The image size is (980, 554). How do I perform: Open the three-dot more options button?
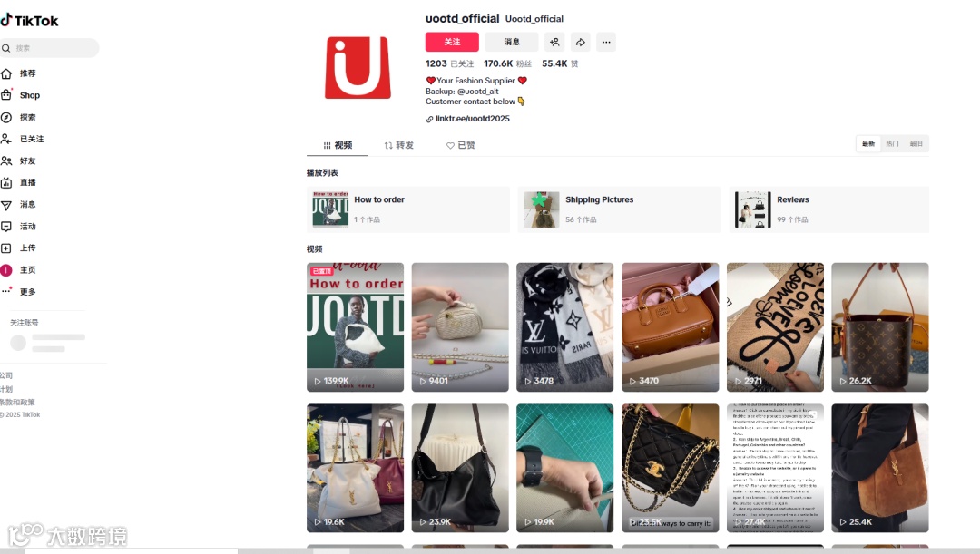click(x=606, y=42)
